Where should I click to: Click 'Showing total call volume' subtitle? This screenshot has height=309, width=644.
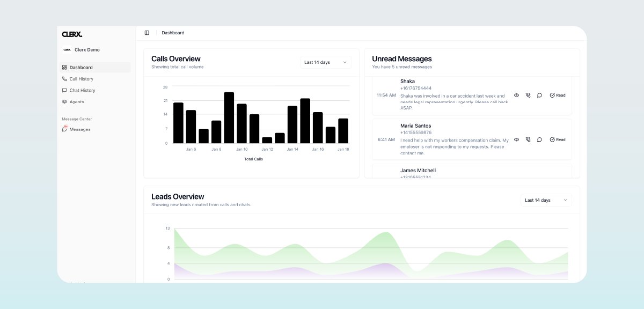pos(178,67)
